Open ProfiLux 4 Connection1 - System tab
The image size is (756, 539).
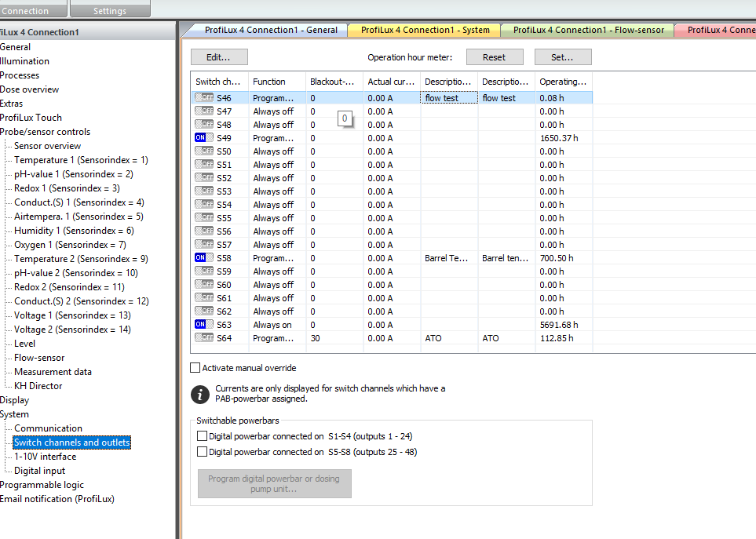click(425, 30)
